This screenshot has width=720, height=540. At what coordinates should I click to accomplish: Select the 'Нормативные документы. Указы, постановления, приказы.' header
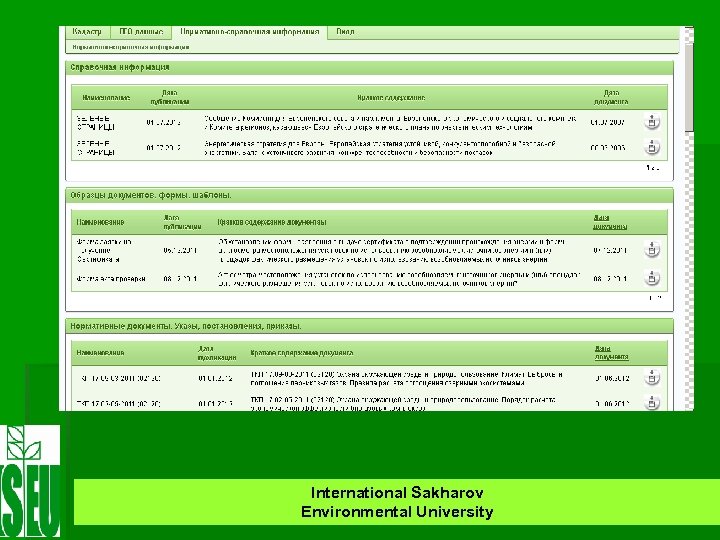[369, 326]
